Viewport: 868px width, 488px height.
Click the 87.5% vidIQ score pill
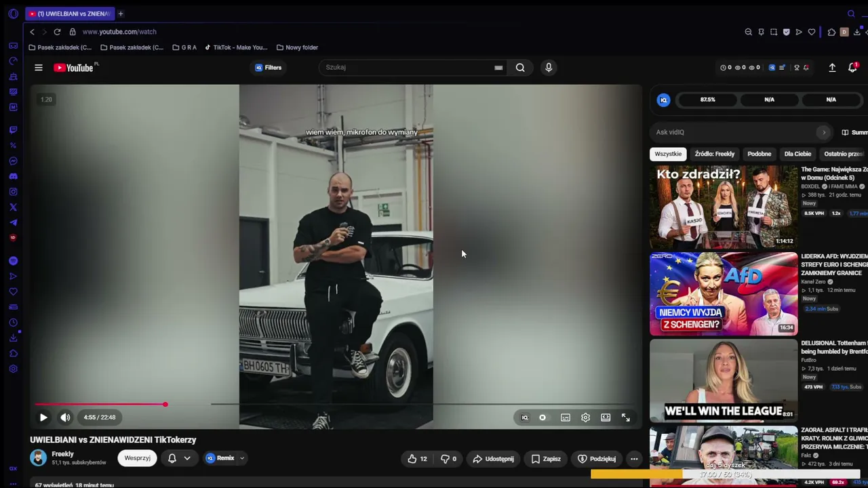[x=707, y=100]
